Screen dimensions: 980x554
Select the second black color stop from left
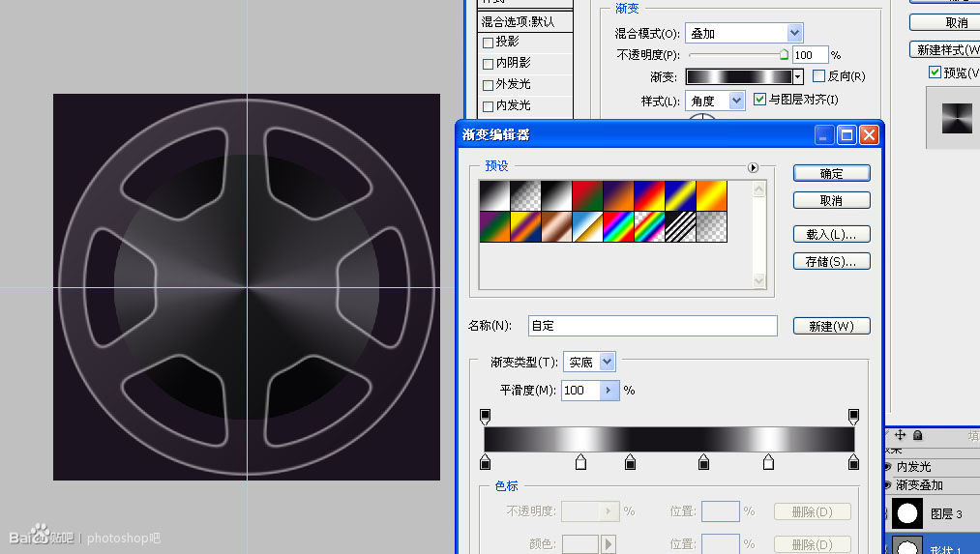click(x=630, y=462)
